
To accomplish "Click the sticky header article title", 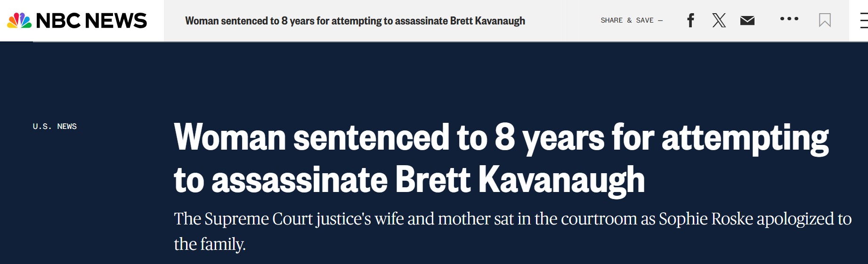I will [355, 21].
